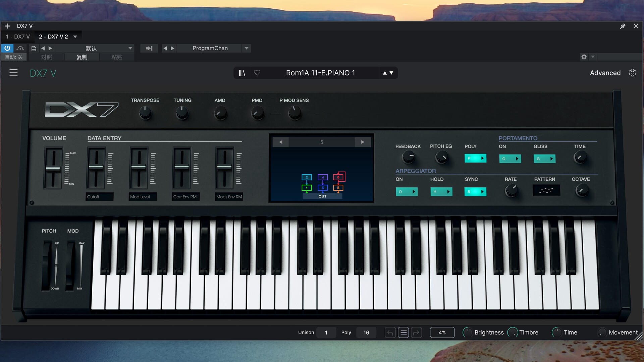Go to next host preset using right arrow

coord(50,48)
